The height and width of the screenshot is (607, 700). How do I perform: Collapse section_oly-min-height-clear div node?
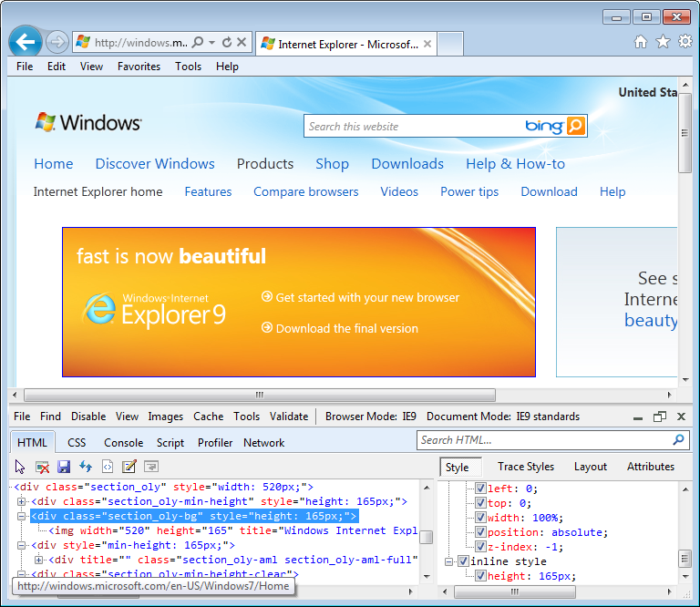pos(21,574)
